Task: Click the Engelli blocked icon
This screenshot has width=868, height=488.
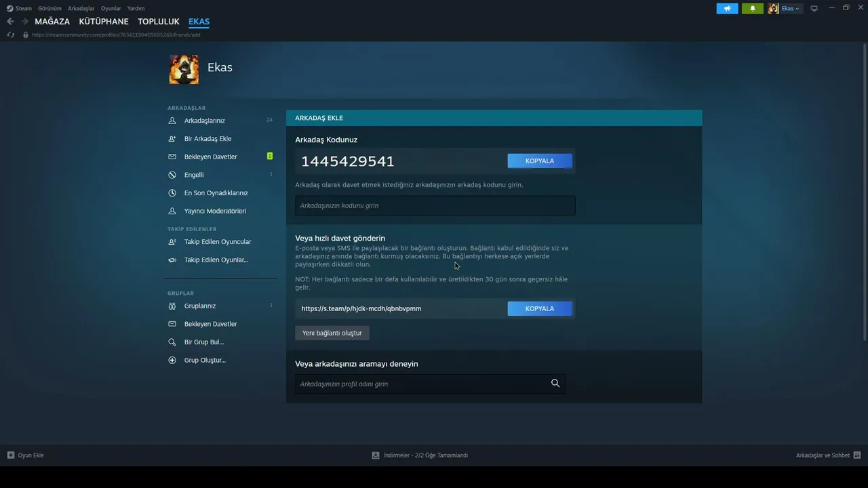Action: click(x=172, y=175)
